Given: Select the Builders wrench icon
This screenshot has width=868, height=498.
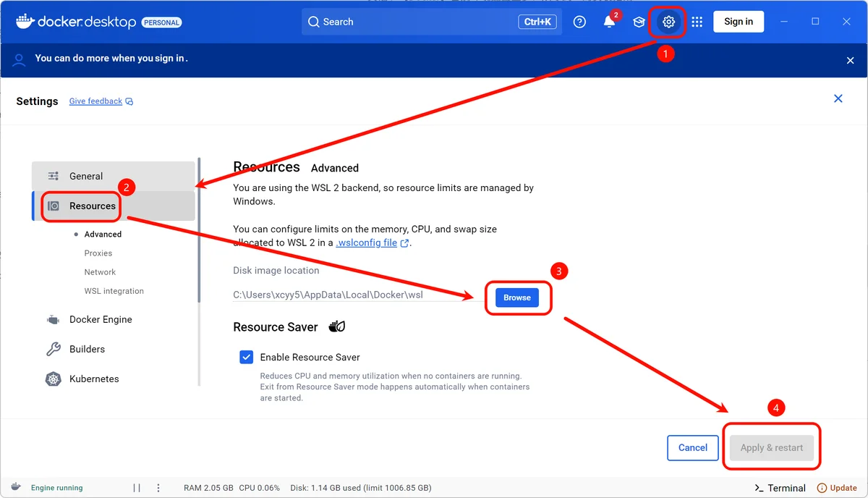Looking at the screenshot, I should 54,350.
